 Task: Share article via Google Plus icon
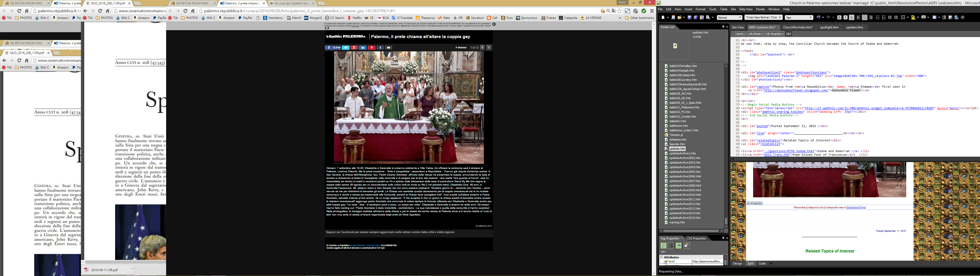point(354,48)
